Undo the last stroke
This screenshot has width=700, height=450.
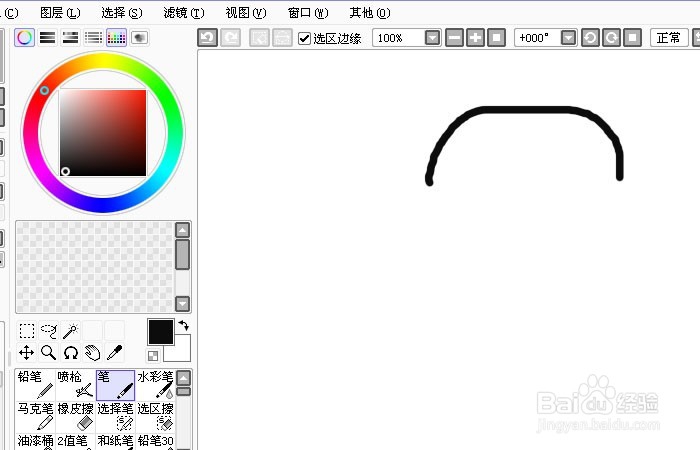coord(208,38)
